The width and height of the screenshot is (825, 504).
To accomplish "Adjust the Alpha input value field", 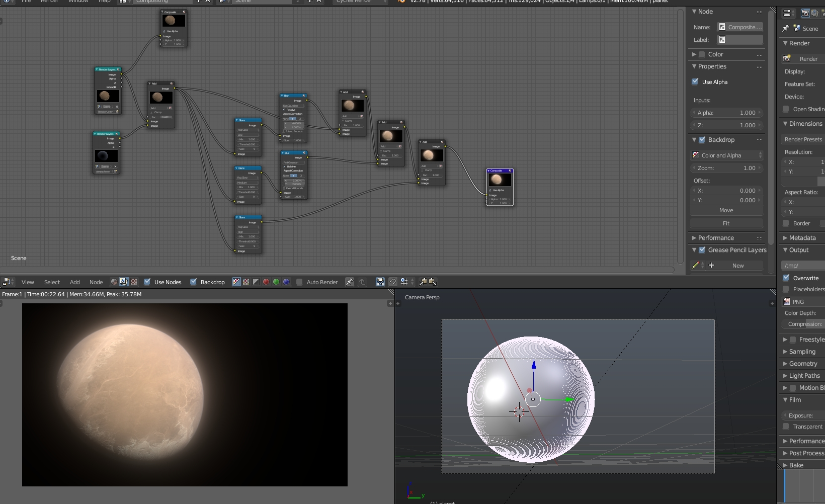I will [x=727, y=113].
